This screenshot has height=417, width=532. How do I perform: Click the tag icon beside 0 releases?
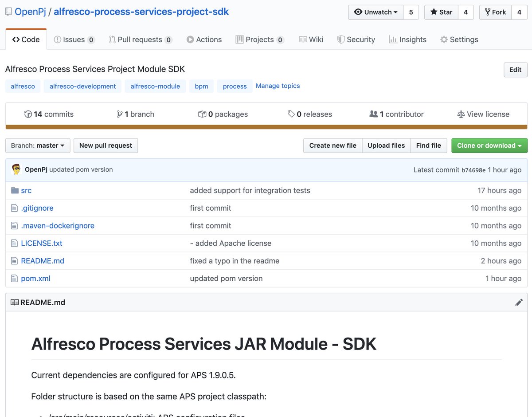pyautogui.click(x=291, y=114)
